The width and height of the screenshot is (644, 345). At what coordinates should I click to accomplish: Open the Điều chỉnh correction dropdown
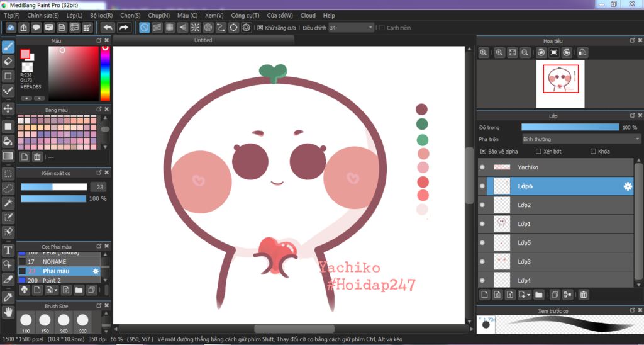point(351,28)
